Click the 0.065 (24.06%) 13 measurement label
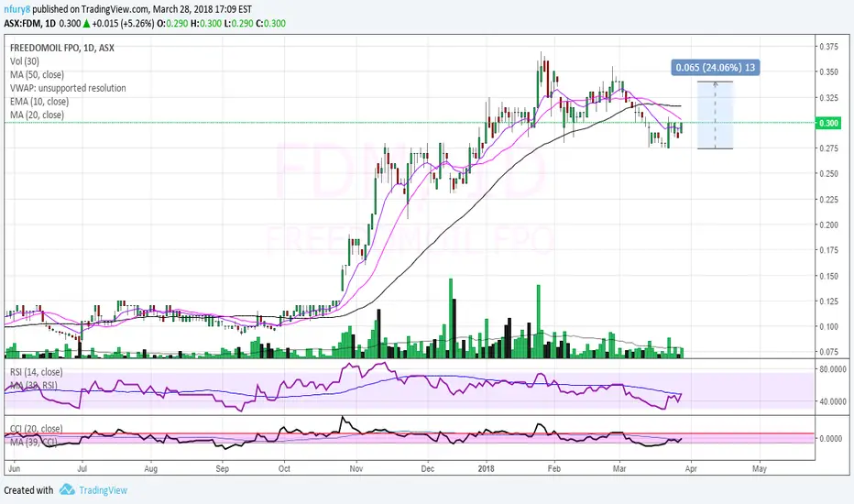The height and width of the screenshot is (504, 854). [715, 68]
